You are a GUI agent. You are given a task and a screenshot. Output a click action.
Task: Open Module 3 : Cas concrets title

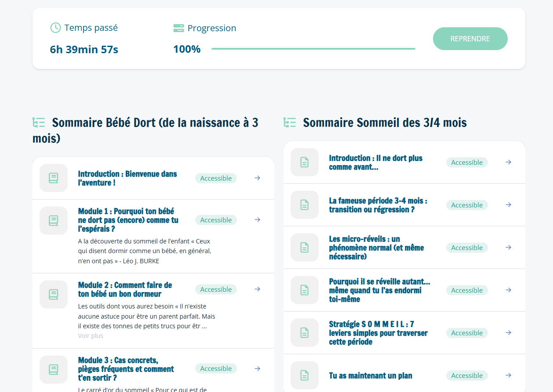[x=126, y=369]
